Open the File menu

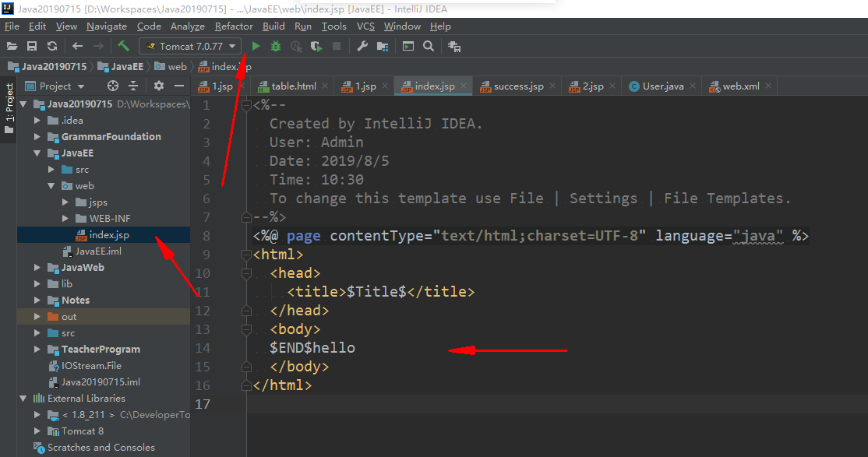coord(12,26)
